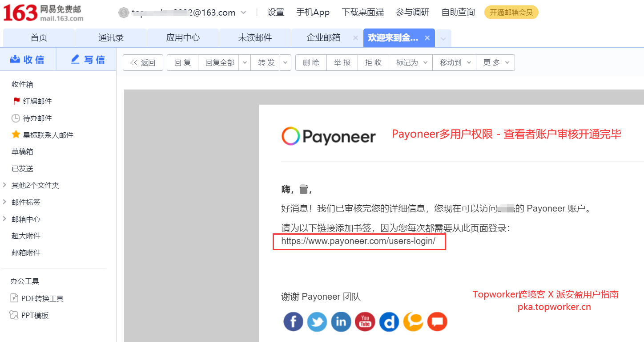Open the 转发 dropdown arrow

pos(285,63)
